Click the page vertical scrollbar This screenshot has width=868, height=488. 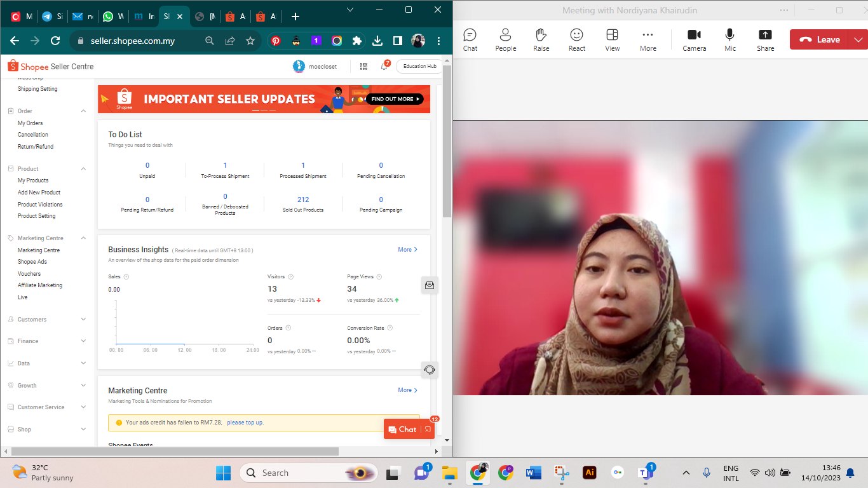coord(447,141)
